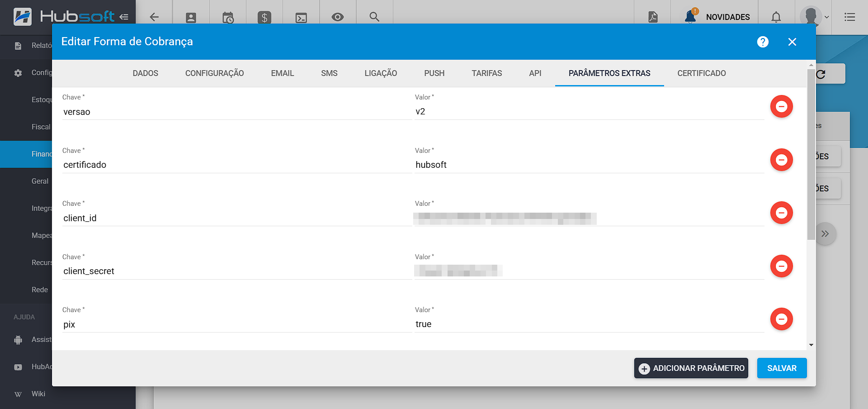The height and width of the screenshot is (409, 868).
Task: Edit the Chave field containing client_secret
Action: click(237, 271)
